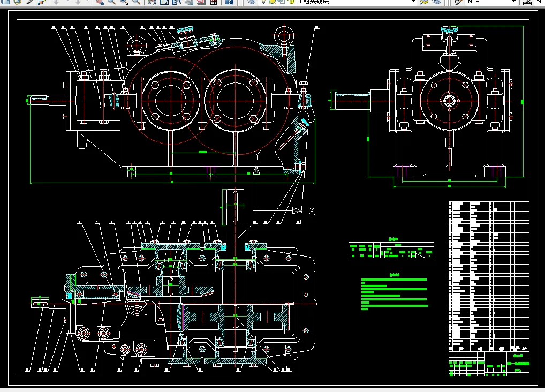Open the DesignCenter icon

click(x=164, y=2)
